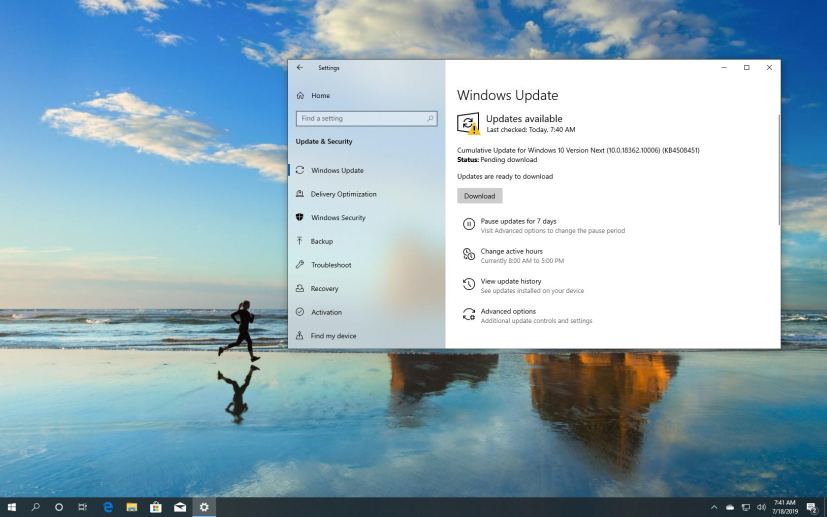Click the Windows Update page scrollbar
Screen dimensions: 827x517
point(779,169)
